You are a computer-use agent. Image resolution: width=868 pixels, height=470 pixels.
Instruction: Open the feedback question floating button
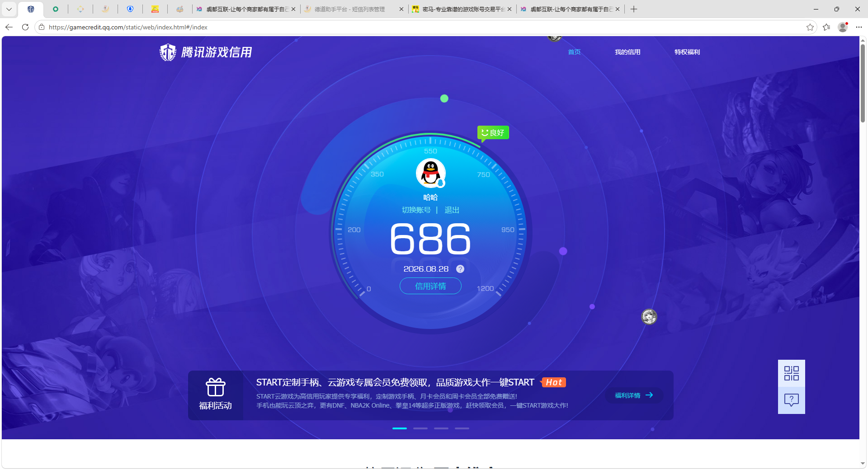coord(792,400)
